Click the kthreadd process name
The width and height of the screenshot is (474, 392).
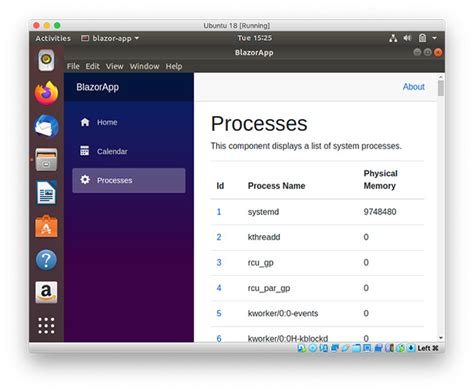tap(264, 237)
